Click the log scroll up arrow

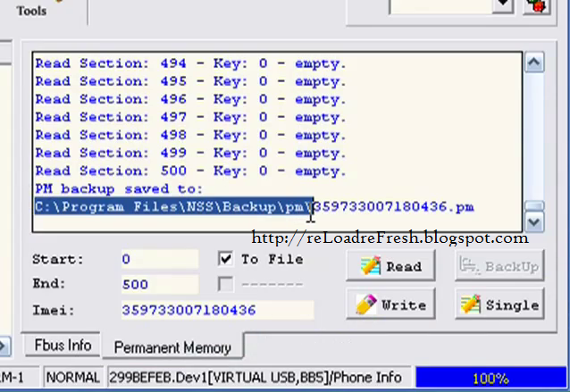[534, 63]
